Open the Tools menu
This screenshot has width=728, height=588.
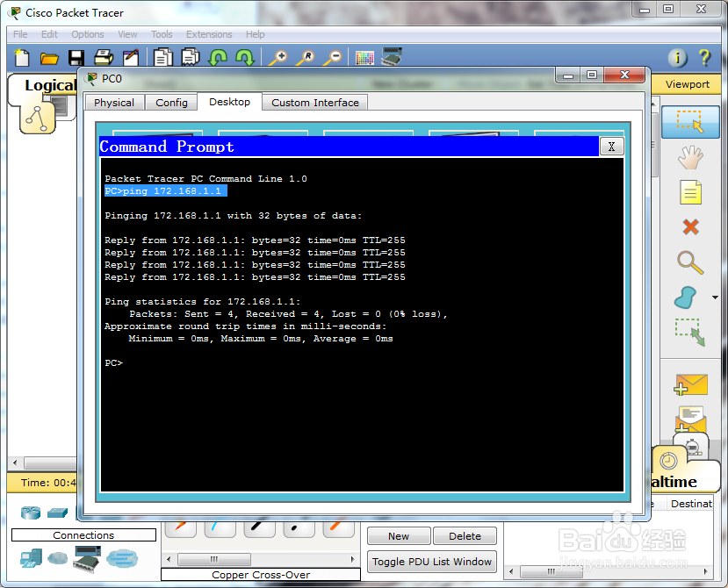[x=162, y=34]
